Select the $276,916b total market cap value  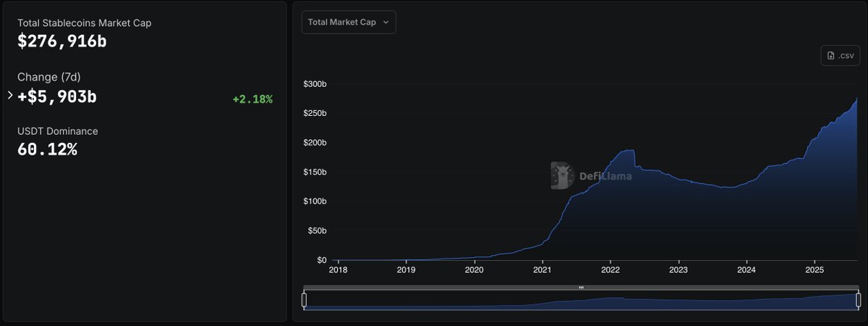[x=62, y=41]
